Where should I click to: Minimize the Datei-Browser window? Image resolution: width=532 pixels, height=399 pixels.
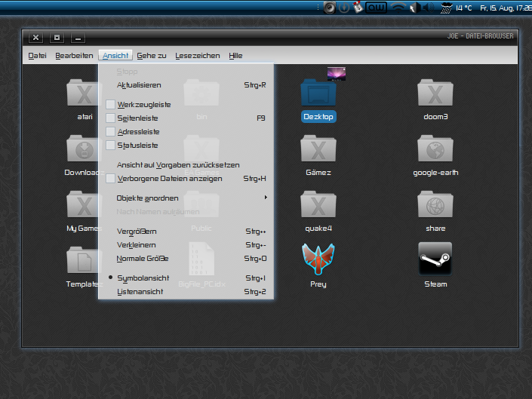coord(78,37)
